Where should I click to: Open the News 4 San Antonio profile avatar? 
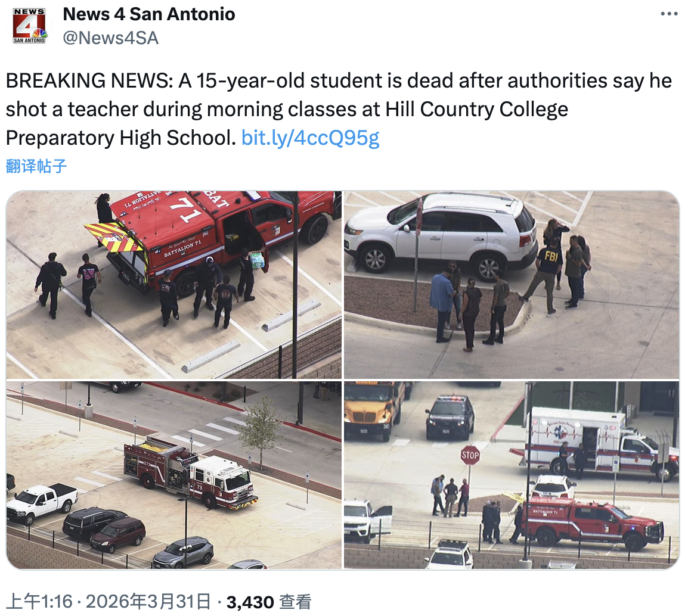[x=29, y=26]
